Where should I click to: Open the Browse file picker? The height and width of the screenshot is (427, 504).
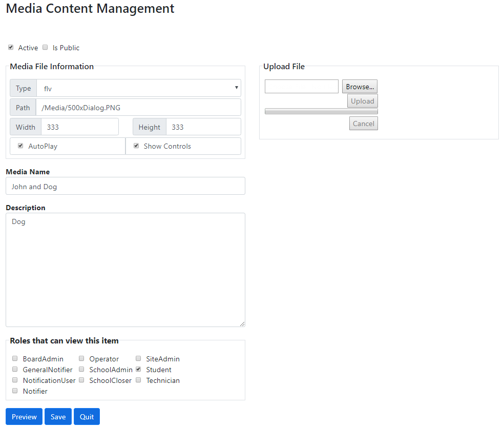click(x=359, y=86)
